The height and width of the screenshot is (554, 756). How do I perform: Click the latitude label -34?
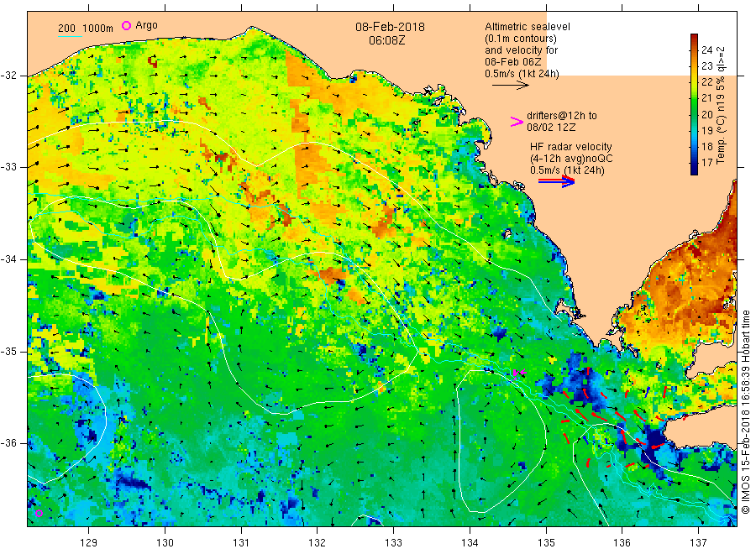pos(8,259)
